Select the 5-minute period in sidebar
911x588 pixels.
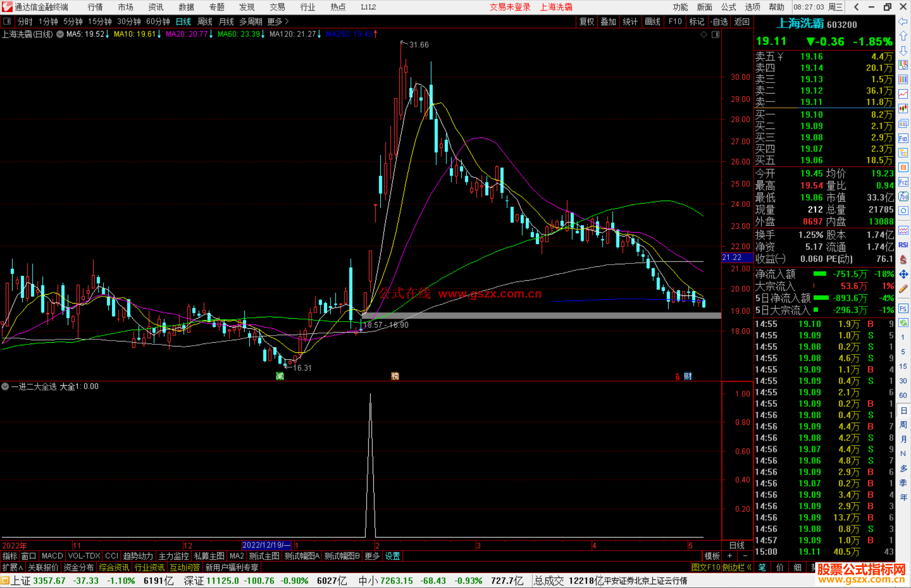[903, 352]
